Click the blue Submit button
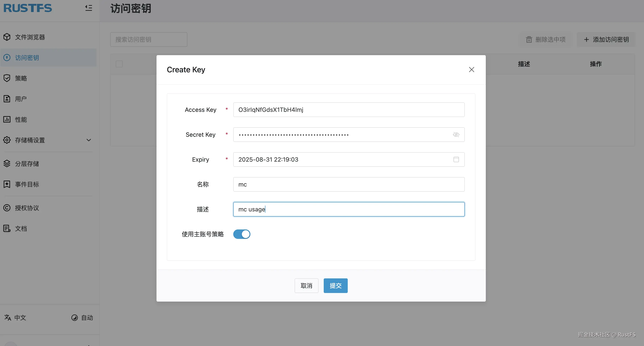Image resolution: width=644 pixels, height=346 pixels. tap(335, 286)
